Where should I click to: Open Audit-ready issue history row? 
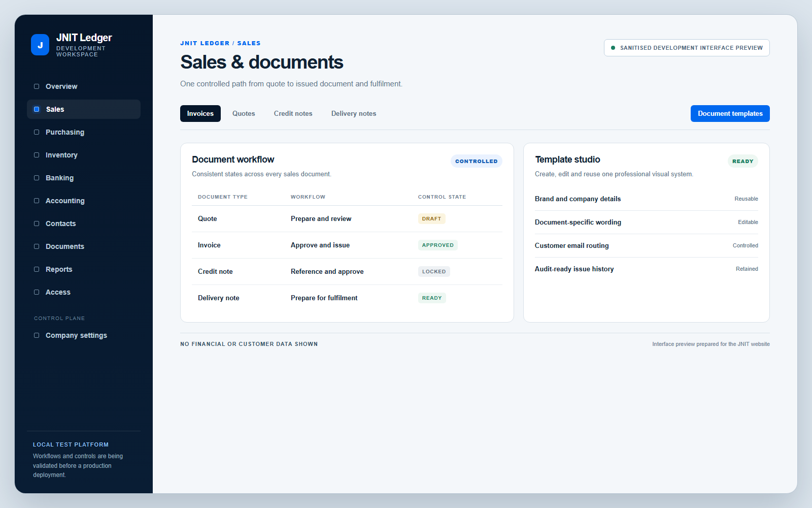coord(647,269)
